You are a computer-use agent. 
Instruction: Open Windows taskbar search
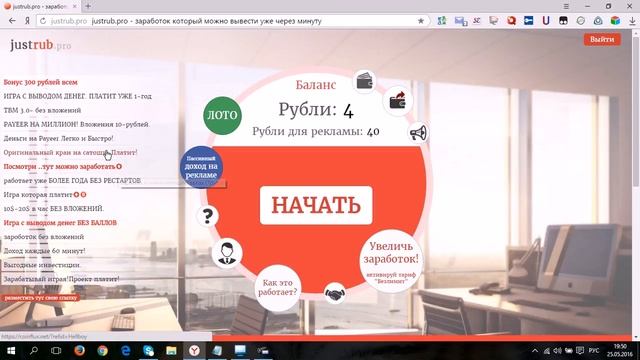(x=34, y=351)
